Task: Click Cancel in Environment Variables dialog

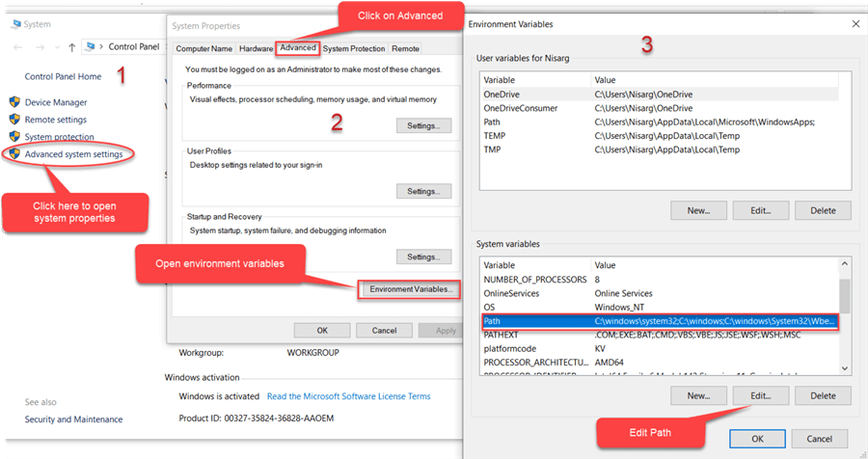Action: tap(819, 439)
